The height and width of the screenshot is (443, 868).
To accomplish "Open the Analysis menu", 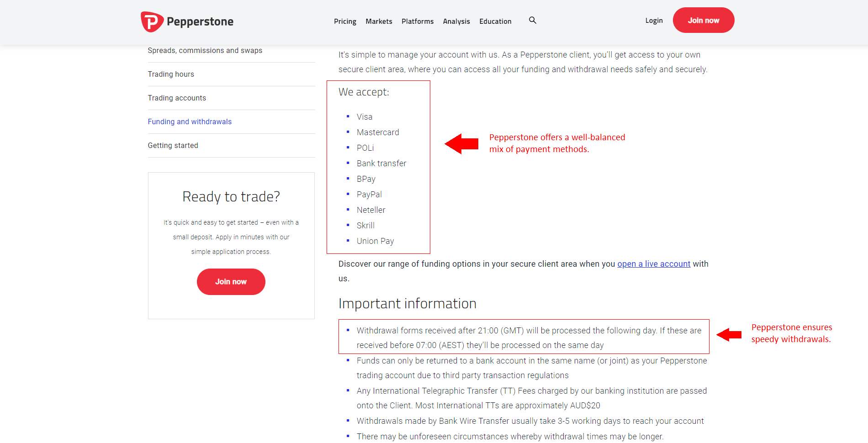I will pos(456,21).
